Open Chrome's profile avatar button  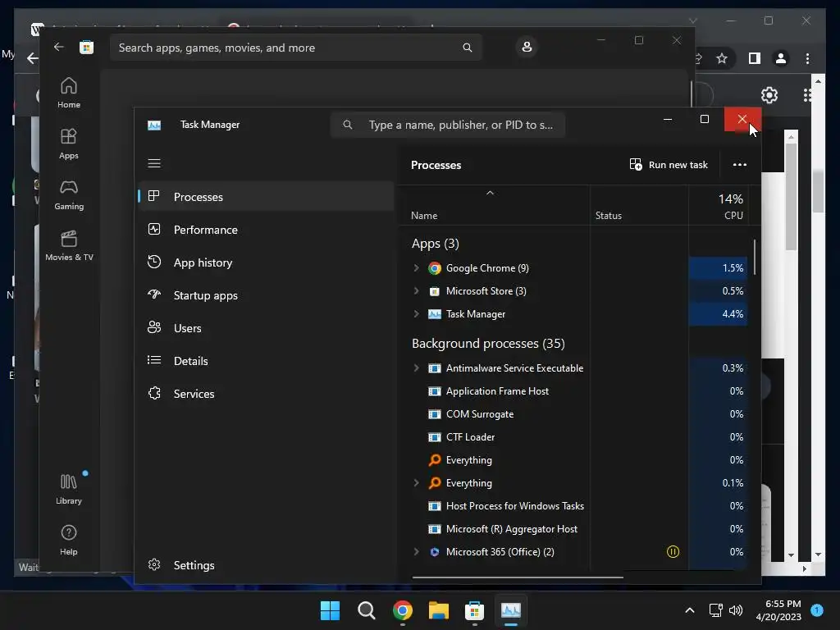click(x=781, y=58)
